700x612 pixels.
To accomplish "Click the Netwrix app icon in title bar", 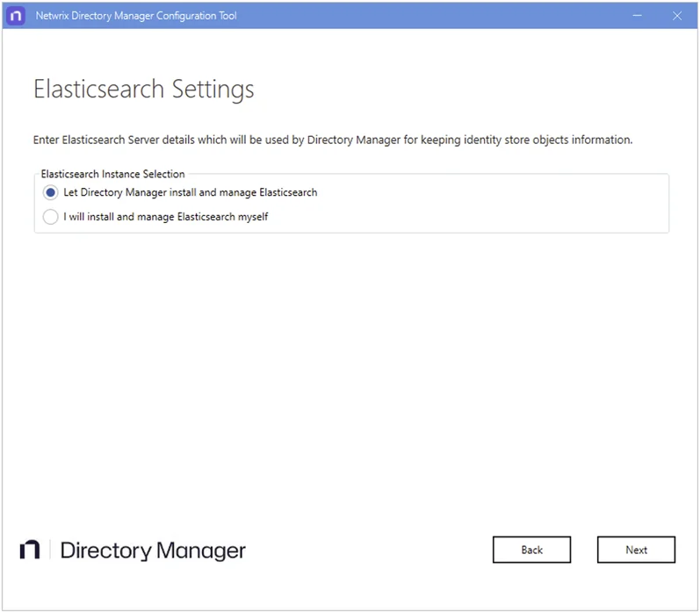I will (x=16, y=16).
